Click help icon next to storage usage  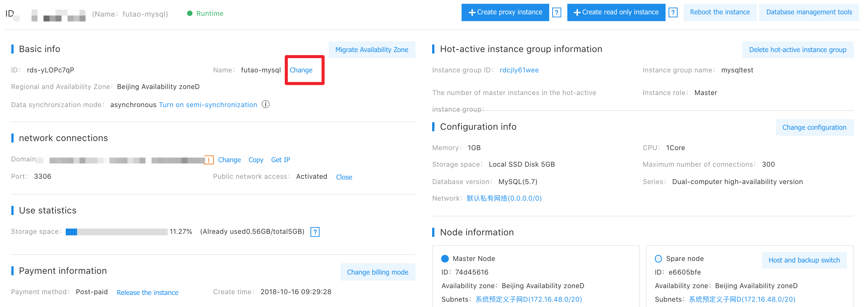(x=315, y=232)
